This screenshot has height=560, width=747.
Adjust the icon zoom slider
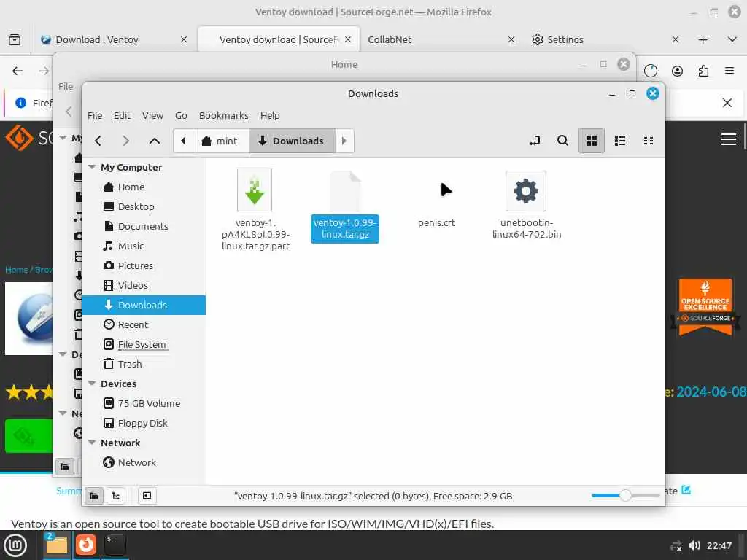(625, 496)
